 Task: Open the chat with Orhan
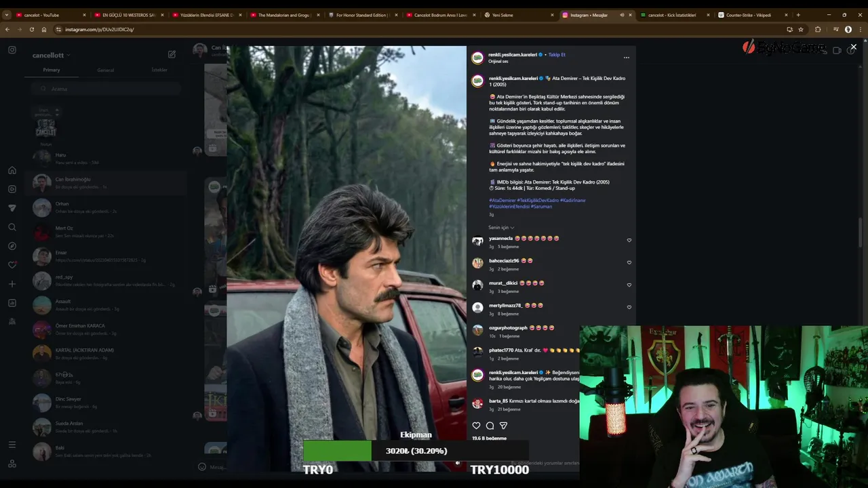106,207
